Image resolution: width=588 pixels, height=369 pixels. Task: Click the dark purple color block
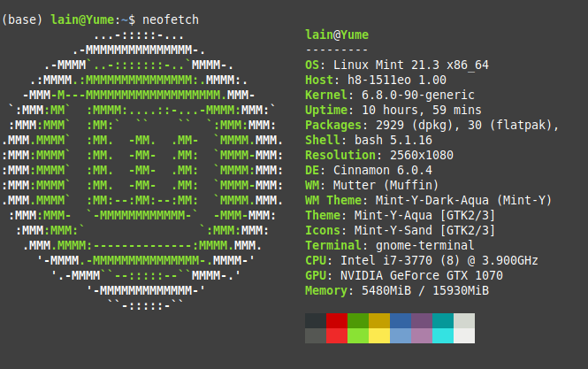coord(422,321)
